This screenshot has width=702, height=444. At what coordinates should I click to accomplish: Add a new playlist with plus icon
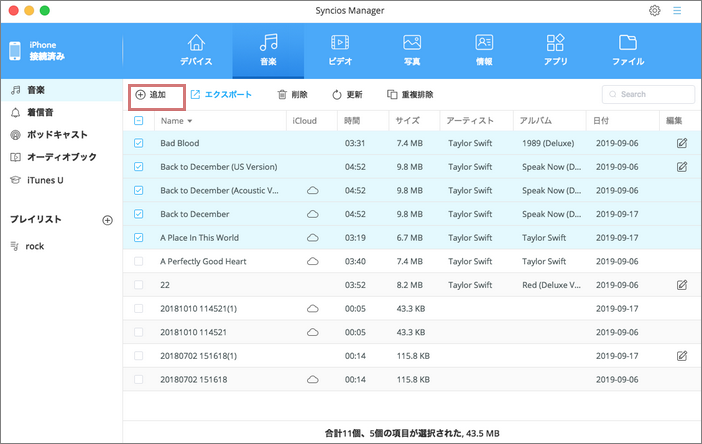click(107, 220)
